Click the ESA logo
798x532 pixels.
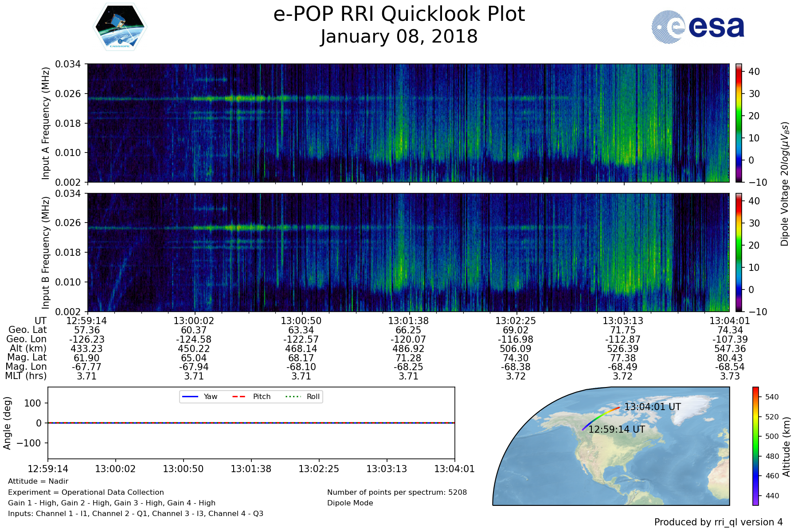(698, 27)
